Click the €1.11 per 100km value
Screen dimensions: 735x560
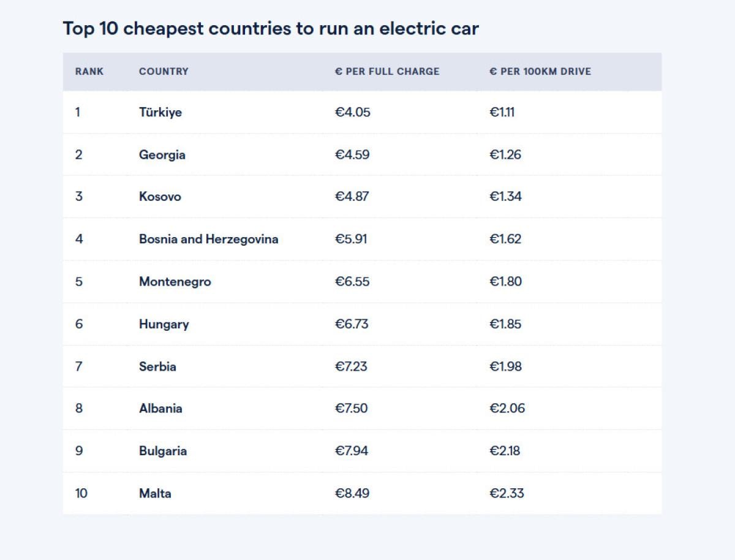click(x=502, y=113)
